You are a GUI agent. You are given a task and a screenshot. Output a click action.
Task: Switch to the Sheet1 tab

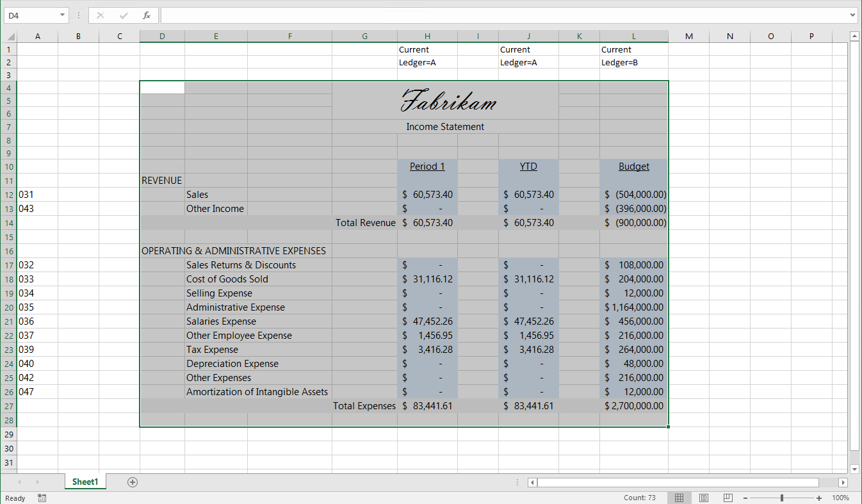click(x=85, y=482)
